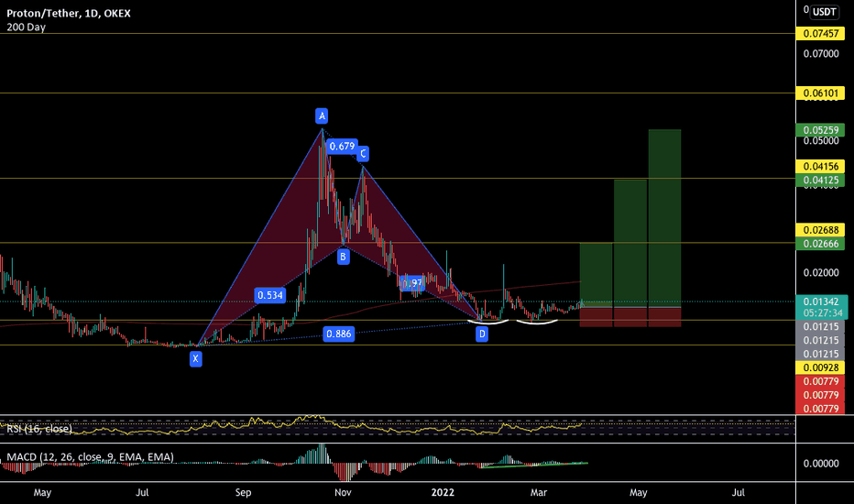Click the green 0.04125 target label
This screenshot has width=854, height=504.
(821, 181)
